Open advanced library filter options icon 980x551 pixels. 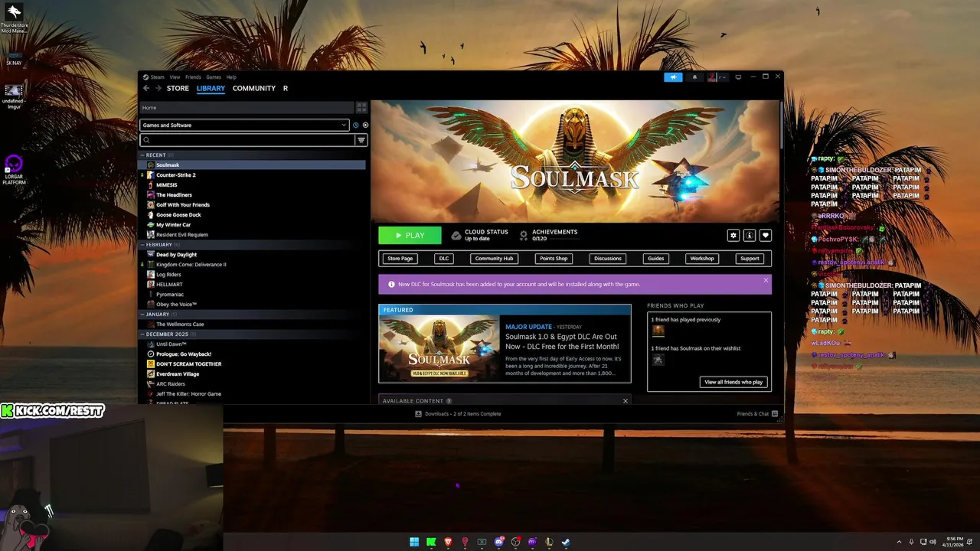pos(361,140)
